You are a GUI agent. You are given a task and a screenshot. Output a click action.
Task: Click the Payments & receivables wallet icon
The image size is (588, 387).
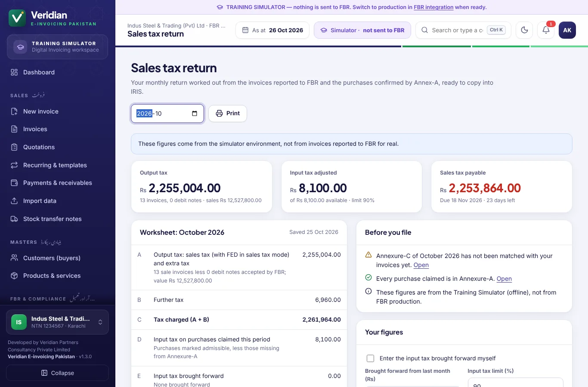[14, 183]
